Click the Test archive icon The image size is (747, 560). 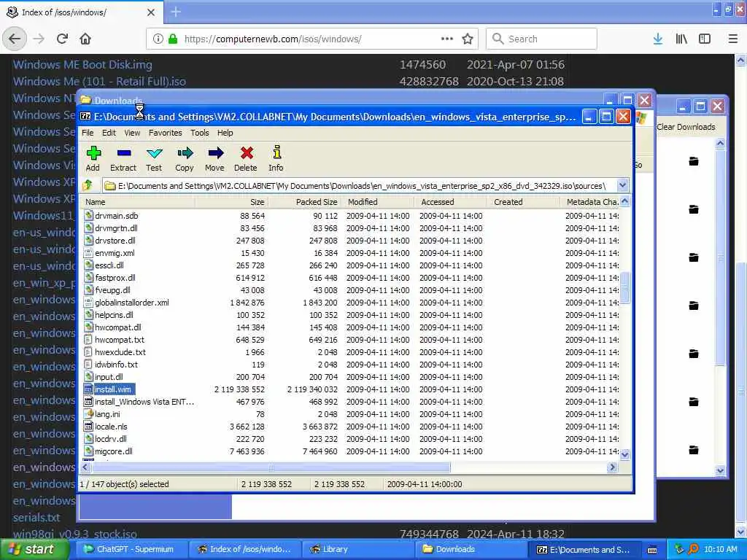click(155, 153)
